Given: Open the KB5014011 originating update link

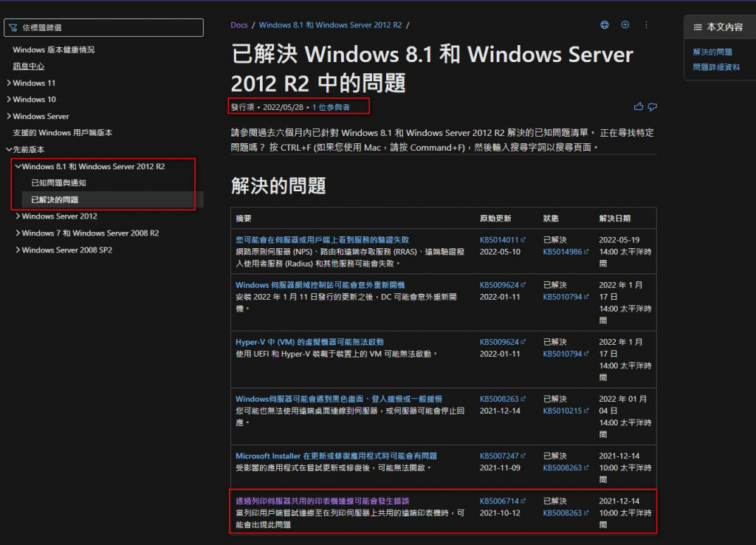Looking at the screenshot, I should pyautogui.click(x=502, y=240).
